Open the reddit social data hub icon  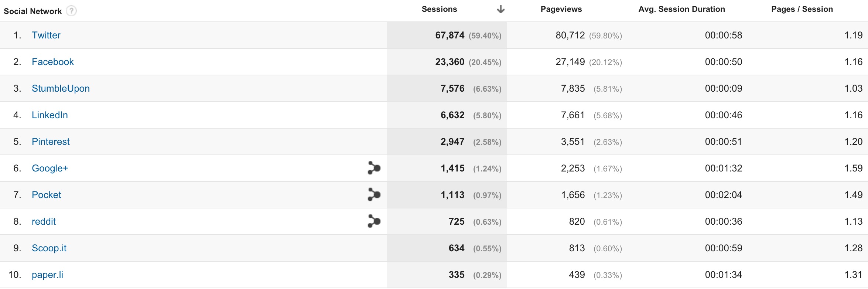click(x=374, y=221)
